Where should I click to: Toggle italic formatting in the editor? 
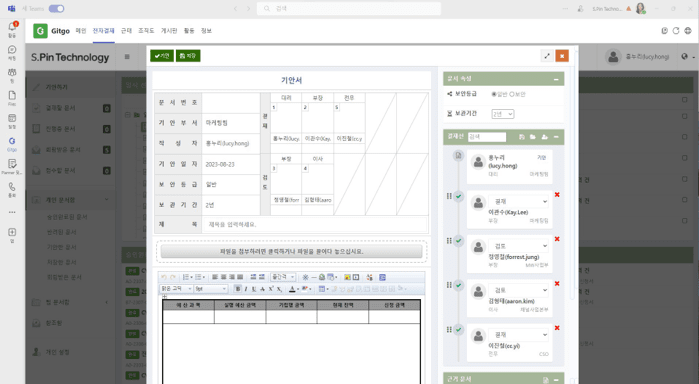[x=246, y=289]
